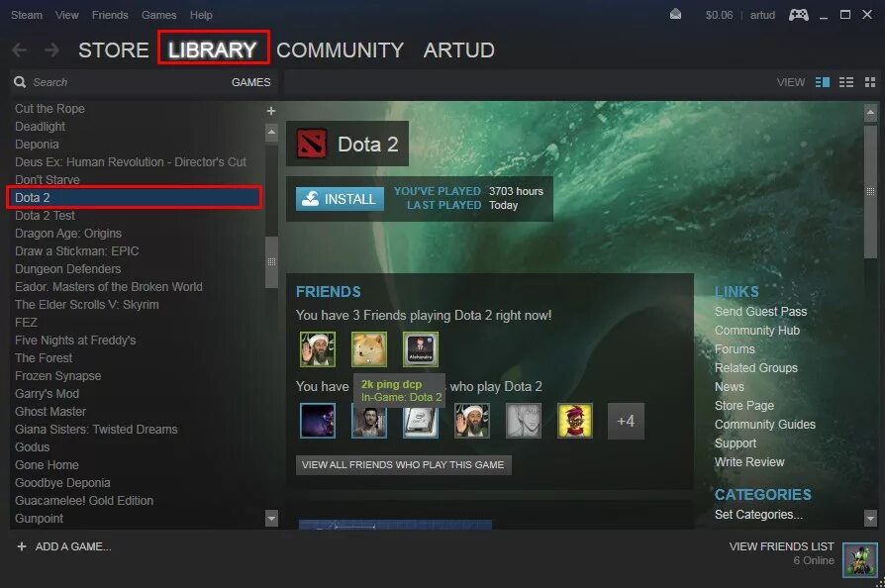This screenshot has height=588, width=885.
Task: Open the Games menu
Action: (x=158, y=15)
